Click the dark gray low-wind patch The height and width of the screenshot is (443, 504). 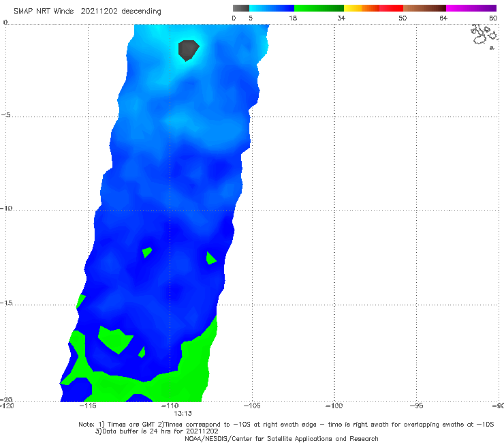[188, 50]
